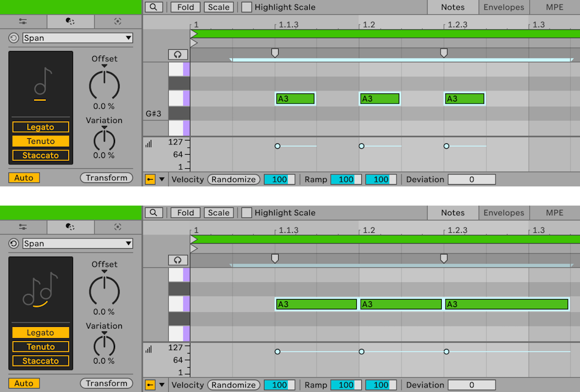Click Scale button in upper editor
The image size is (580, 392).
pos(219,7)
